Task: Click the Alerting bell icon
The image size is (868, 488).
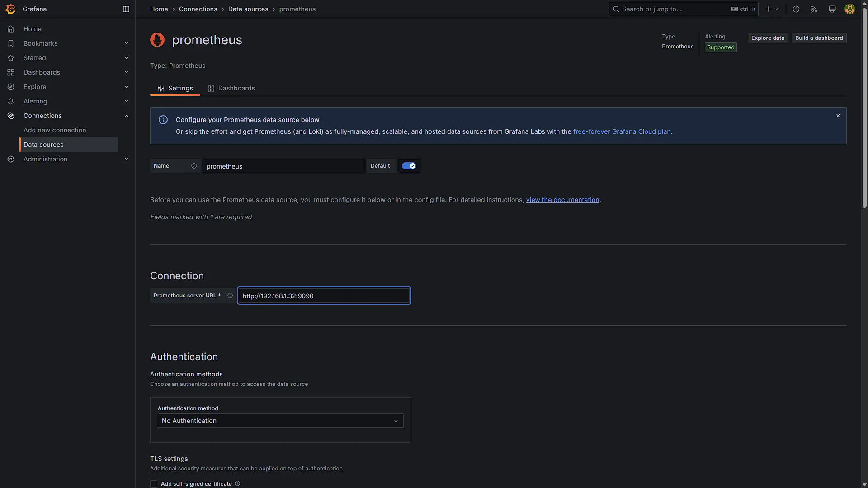Action: point(11,101)
